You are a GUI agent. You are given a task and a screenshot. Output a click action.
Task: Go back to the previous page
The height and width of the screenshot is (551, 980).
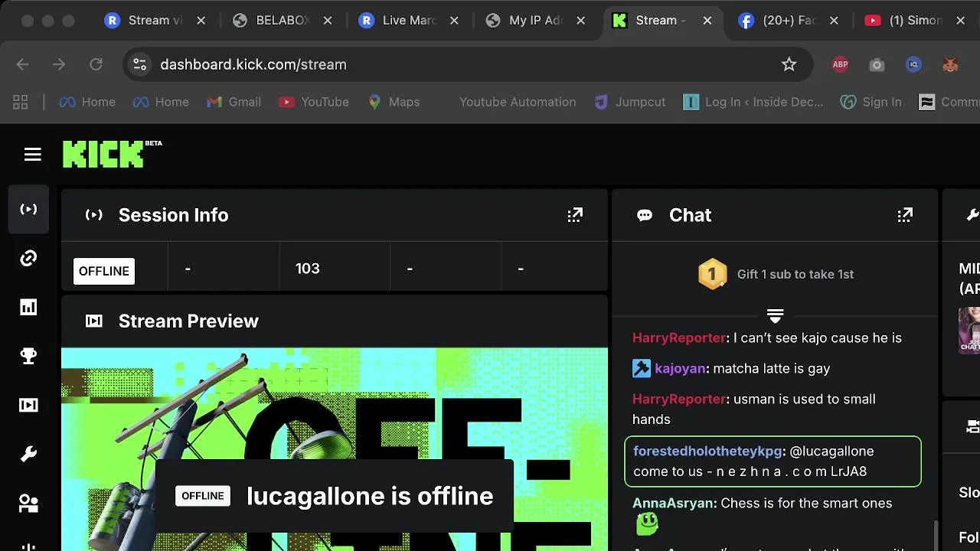[23, 64]
